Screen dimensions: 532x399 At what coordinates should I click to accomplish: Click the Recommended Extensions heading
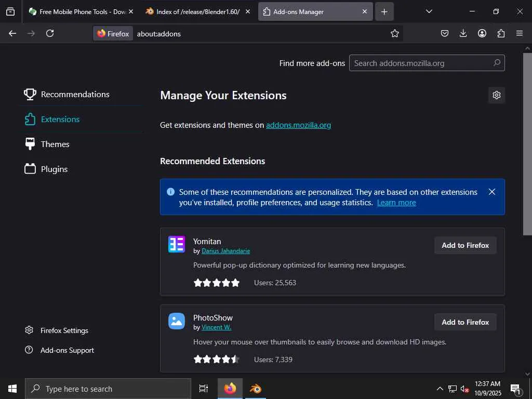point(212,161)
